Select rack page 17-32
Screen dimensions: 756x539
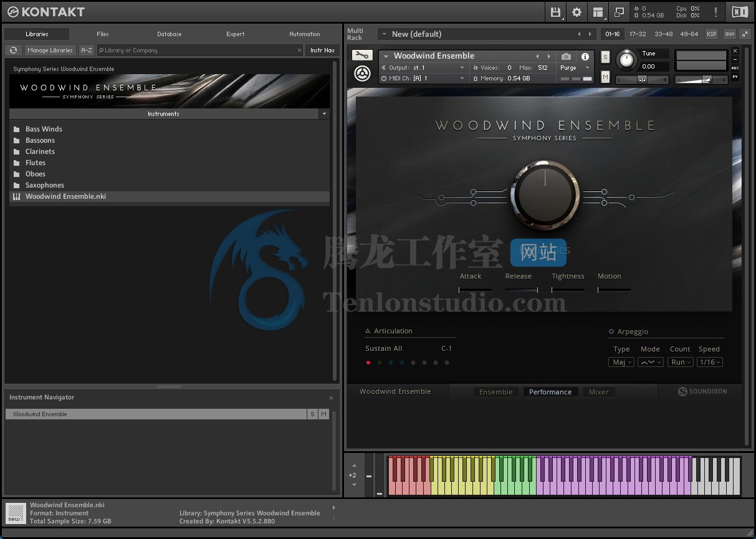coord(638,34)
